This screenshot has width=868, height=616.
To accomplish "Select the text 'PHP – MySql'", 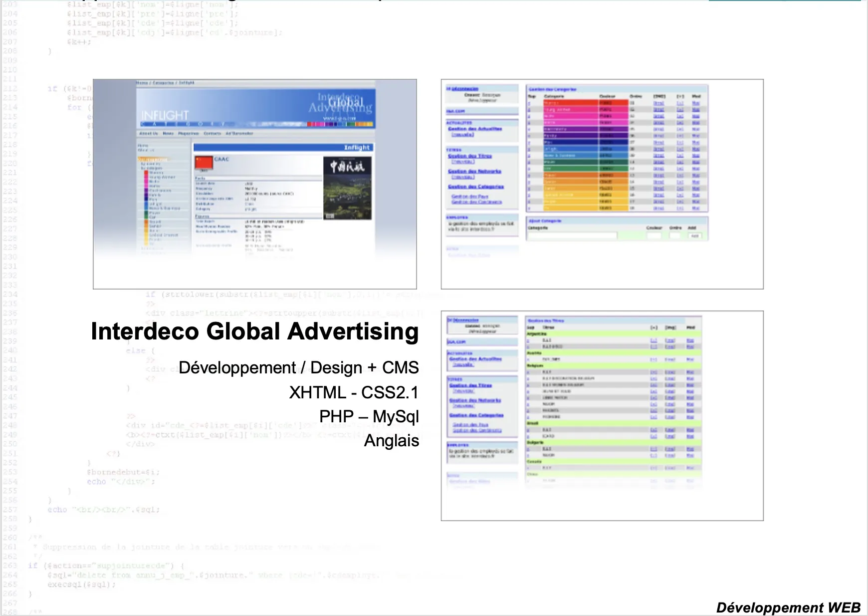I will pos(369,416).
